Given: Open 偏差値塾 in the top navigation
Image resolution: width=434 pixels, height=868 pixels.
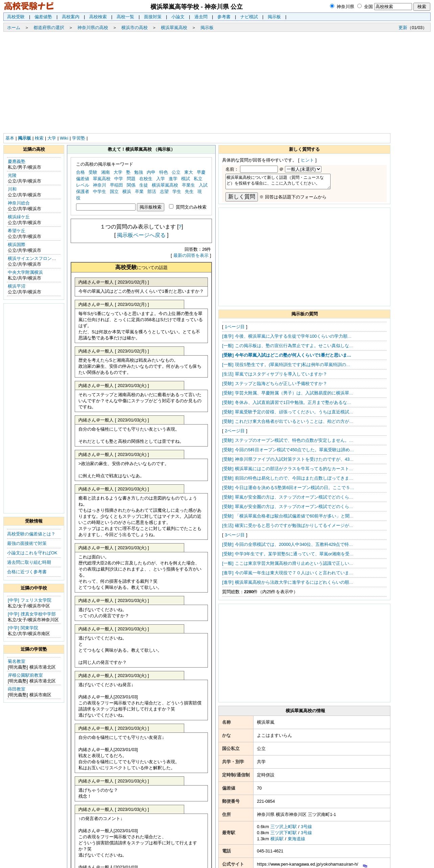Looking at the screenshot, I should coord(43,17).
